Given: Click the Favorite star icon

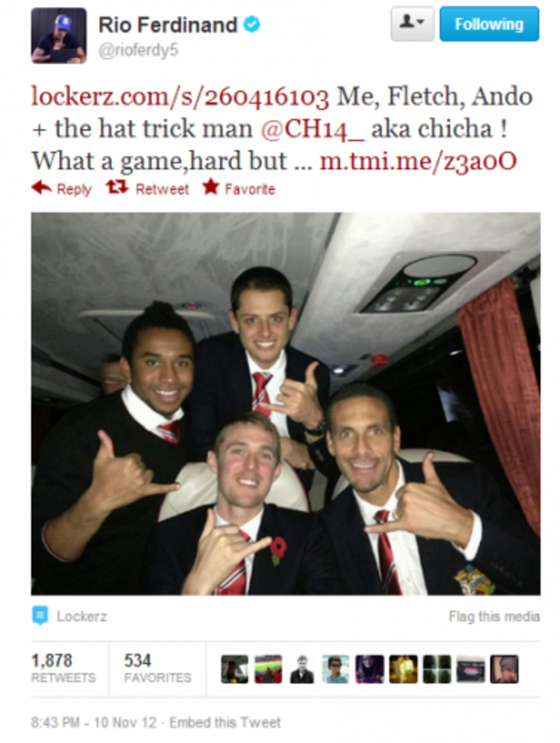Looking at the screenshot, I should coord(210,187).
